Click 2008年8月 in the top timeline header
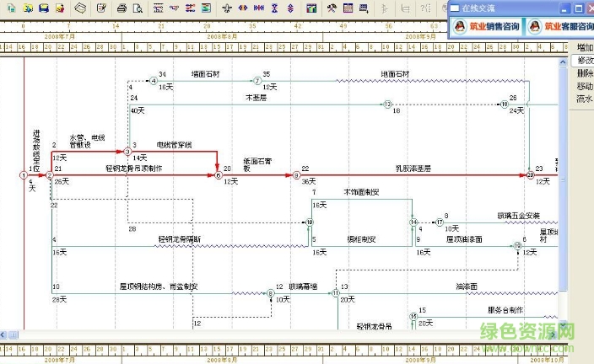This screenshot has height=364, width=594. click(222, 37)
